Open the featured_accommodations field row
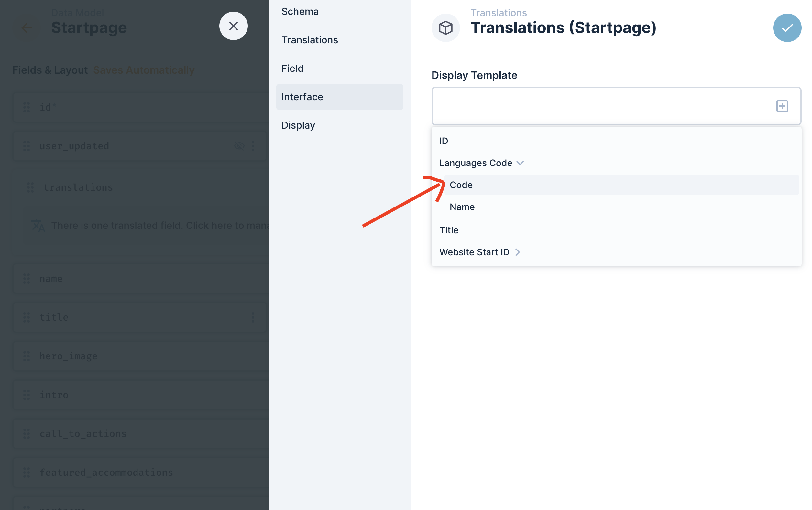 pos(141,472)
